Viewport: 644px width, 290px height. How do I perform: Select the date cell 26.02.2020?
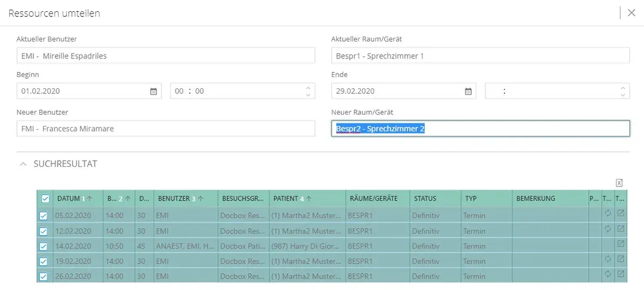coord(78,276)
